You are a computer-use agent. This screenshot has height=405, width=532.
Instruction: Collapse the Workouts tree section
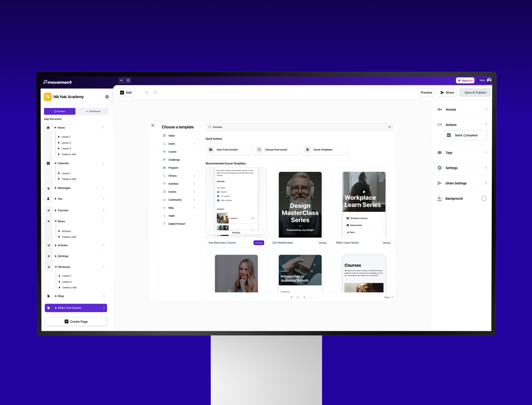[x=56, y=267]
